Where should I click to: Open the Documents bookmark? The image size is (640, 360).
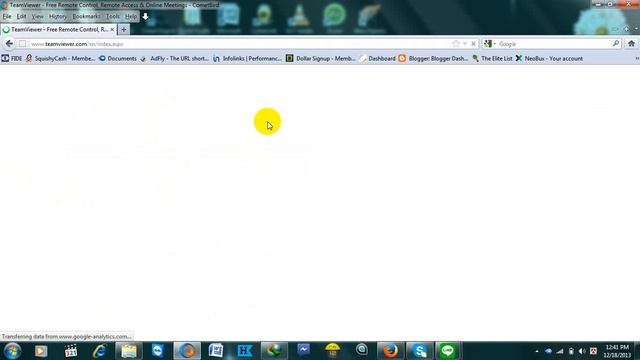point(118,58)
